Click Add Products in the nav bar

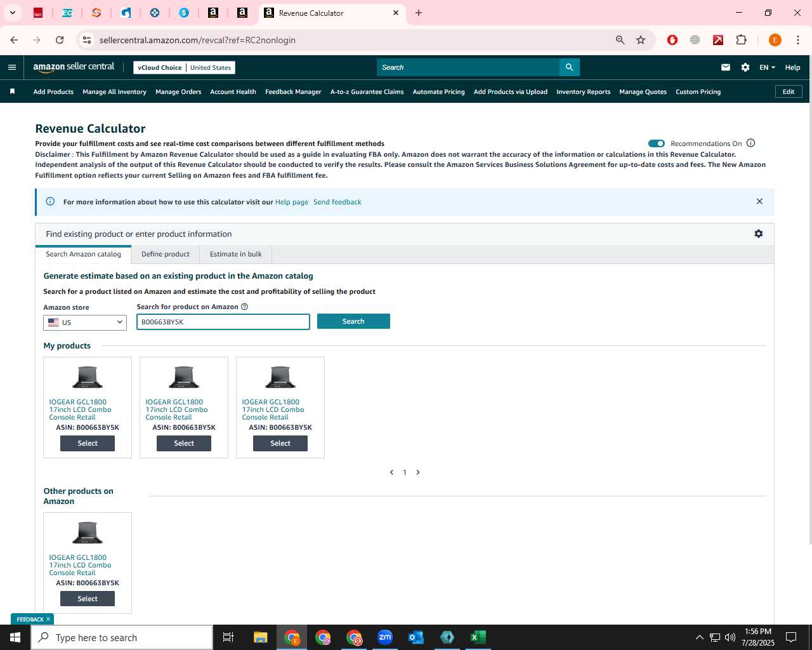click(53, 91)
